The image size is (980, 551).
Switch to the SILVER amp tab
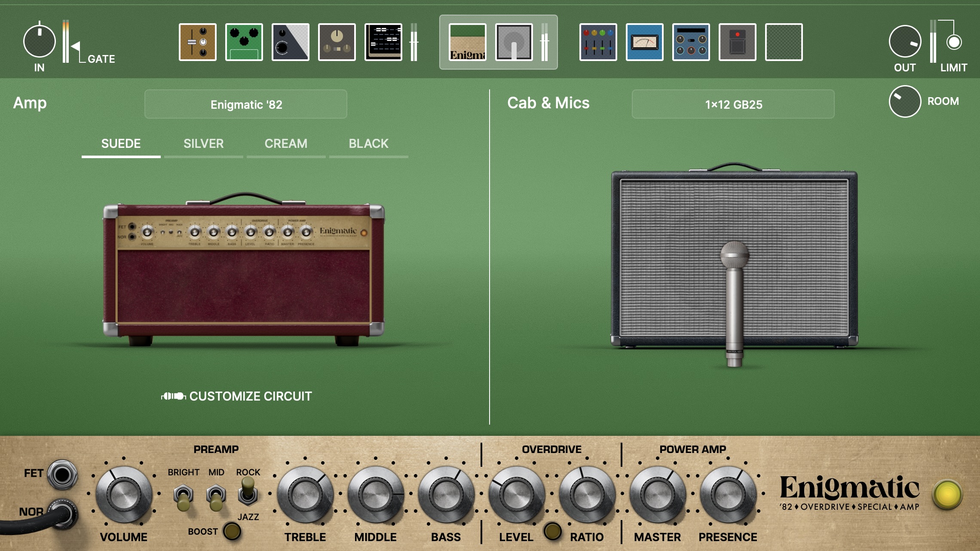(203, 144)
